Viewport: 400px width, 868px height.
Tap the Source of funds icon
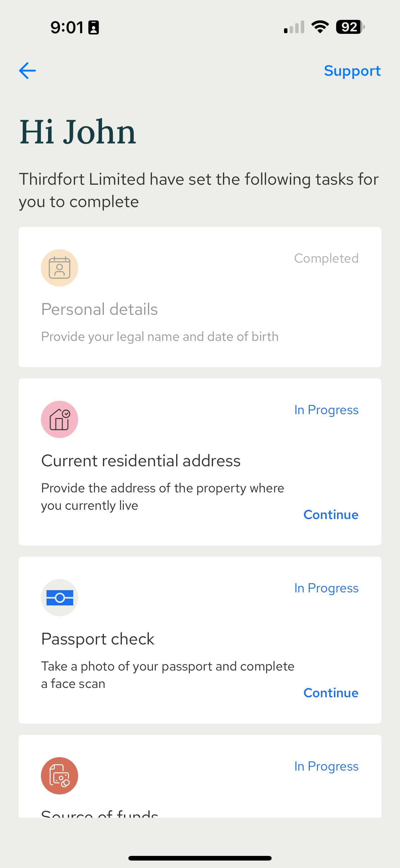point(60,776)
